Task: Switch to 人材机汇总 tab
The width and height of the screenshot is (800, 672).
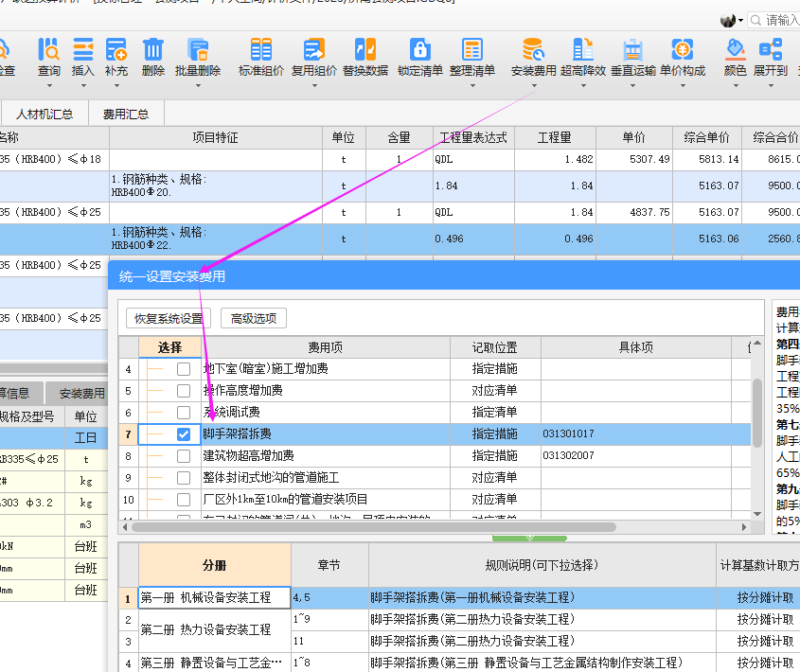Action: click(x=44, y=114)
